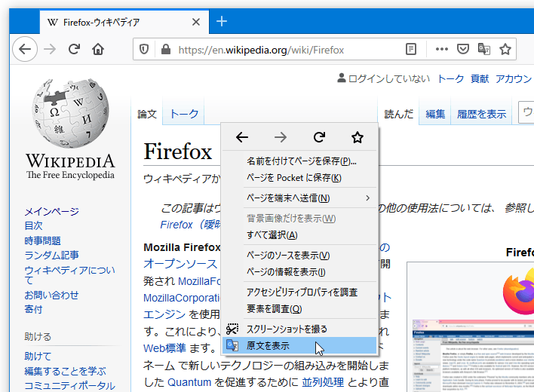Select the 読んだ view tab
534x392 pixels.
[399, 114]
